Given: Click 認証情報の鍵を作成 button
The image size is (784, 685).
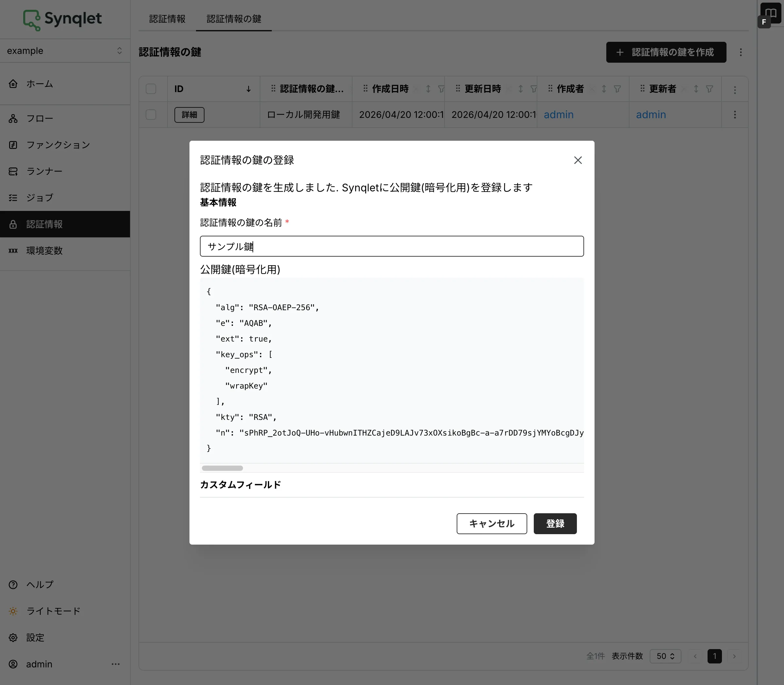Looking at the screenshot, I should pos(666,52).
